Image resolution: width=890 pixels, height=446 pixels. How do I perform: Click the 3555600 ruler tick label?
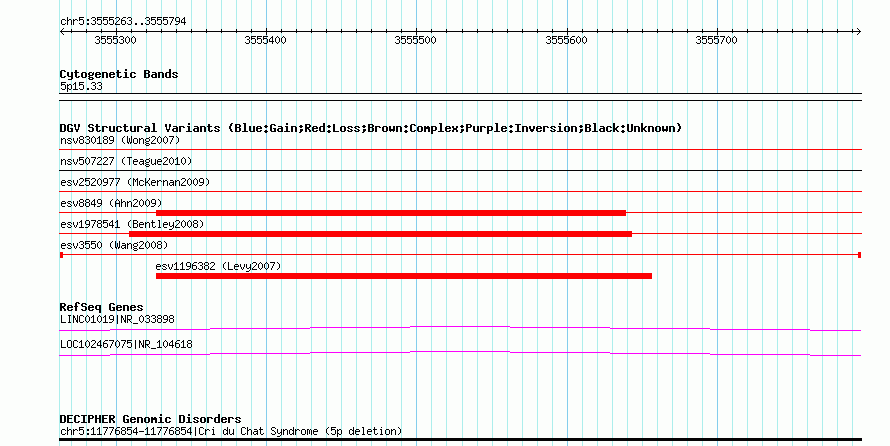pos(566,40)
